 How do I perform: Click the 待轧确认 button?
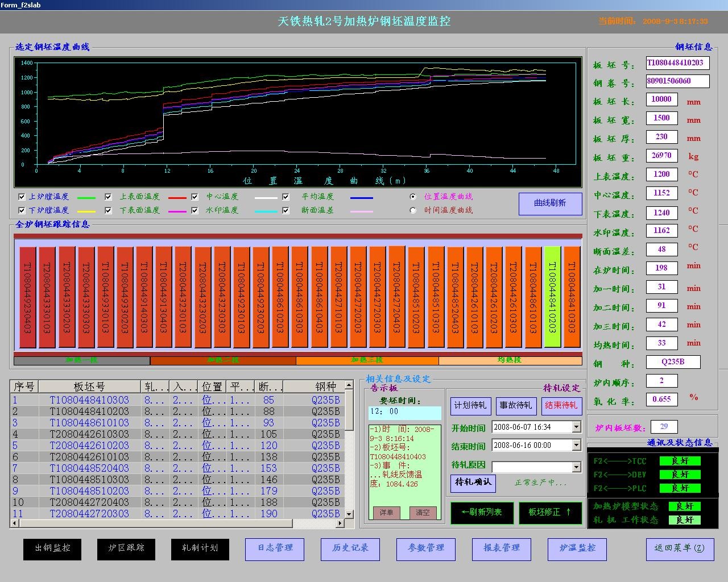[473, 483]
